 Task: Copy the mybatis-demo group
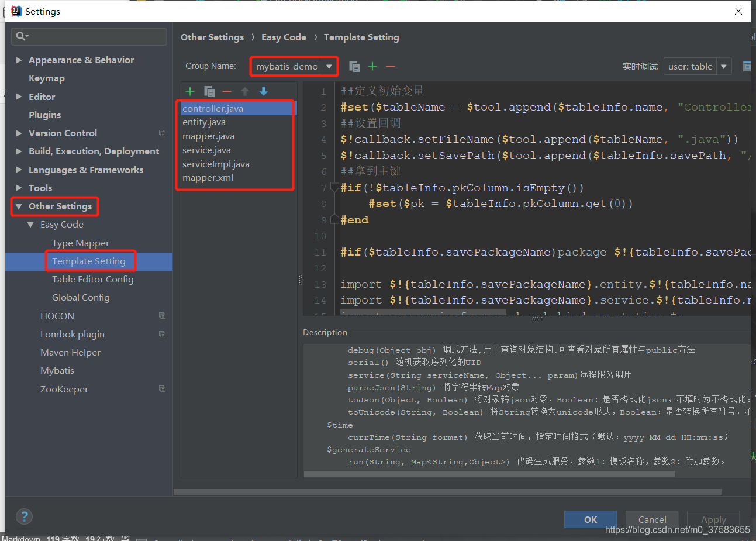tap(354, 66)
